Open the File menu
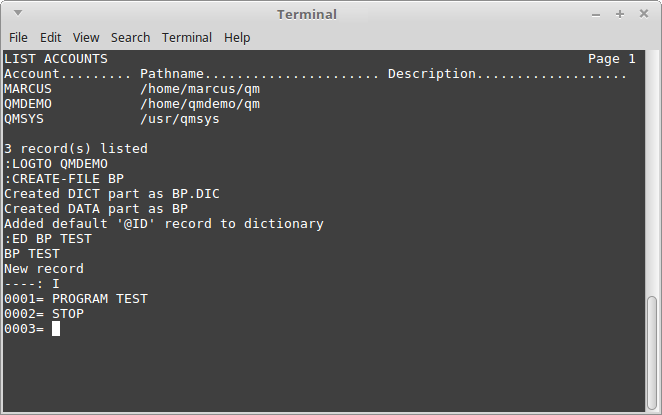Viewport: 662px width, 415px height. click(x=18, y=38)
